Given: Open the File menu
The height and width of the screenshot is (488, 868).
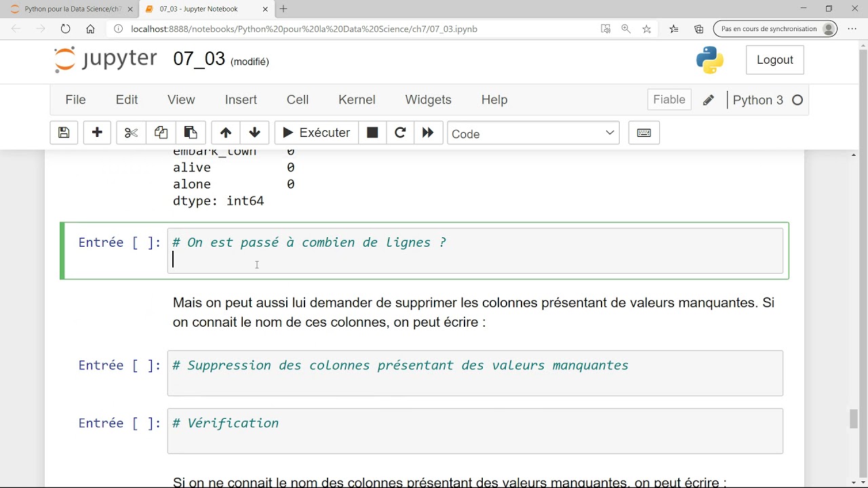Looking at the screenshot, I should 75,100.
